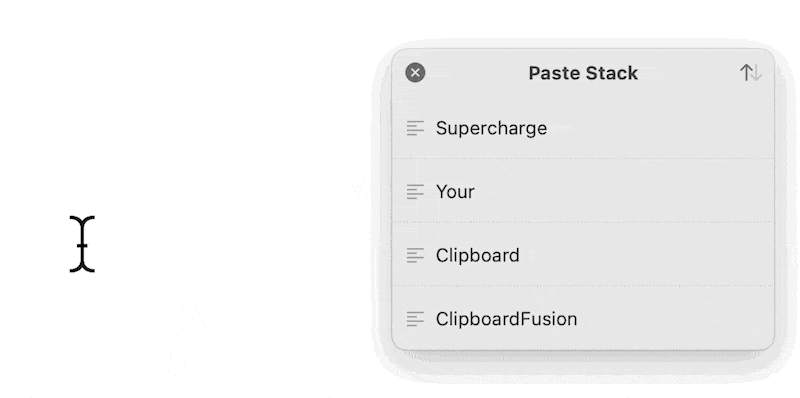This screenshot has width=800, height=398.
Task: Click the Paste Stack title text
Action: [583, 73]
